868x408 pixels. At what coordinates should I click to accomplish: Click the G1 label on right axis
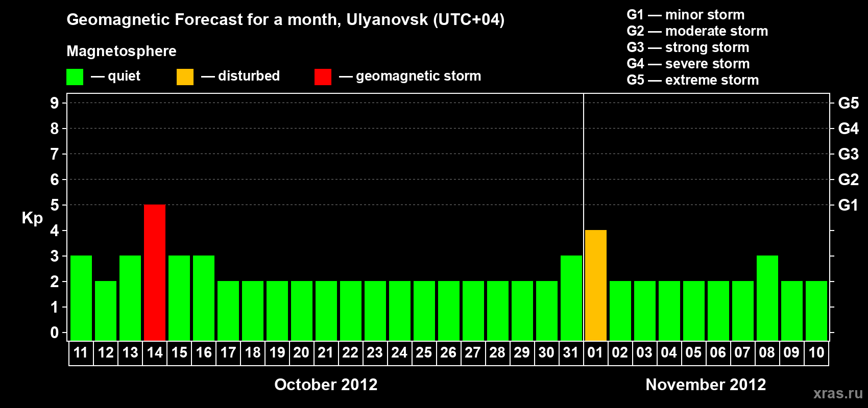pos(848,205)
